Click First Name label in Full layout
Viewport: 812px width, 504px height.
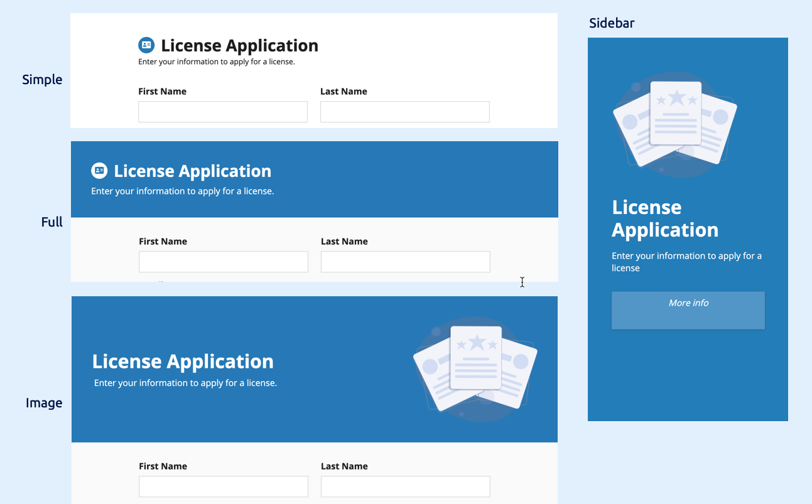163,242
